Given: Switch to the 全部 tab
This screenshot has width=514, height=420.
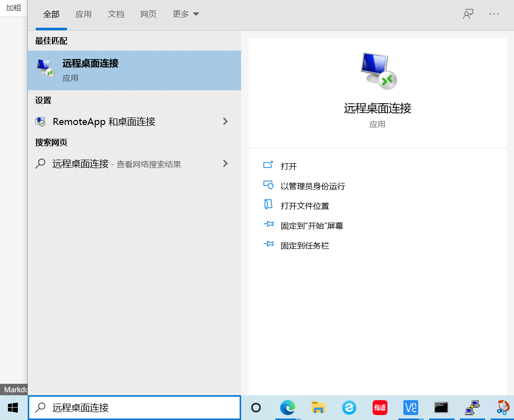Looking at the screenshot, I should [51, 14].
